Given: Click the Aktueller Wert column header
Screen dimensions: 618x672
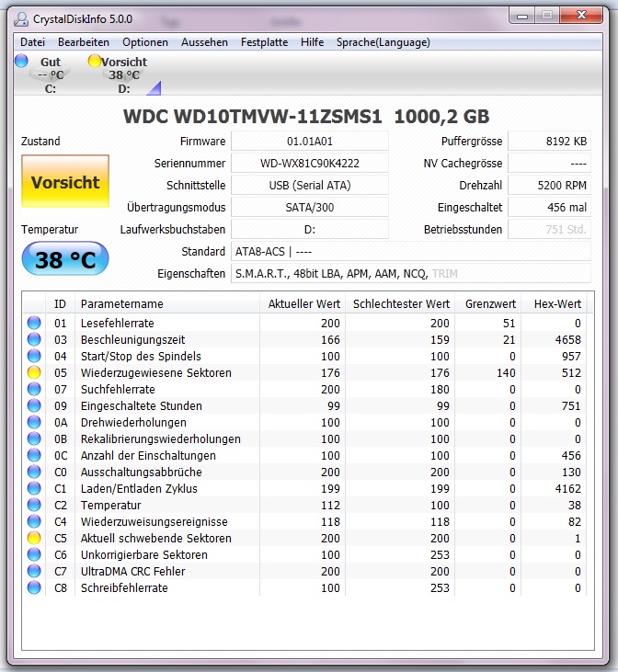Looking at the screenshot, I should [x=303, y=304].
